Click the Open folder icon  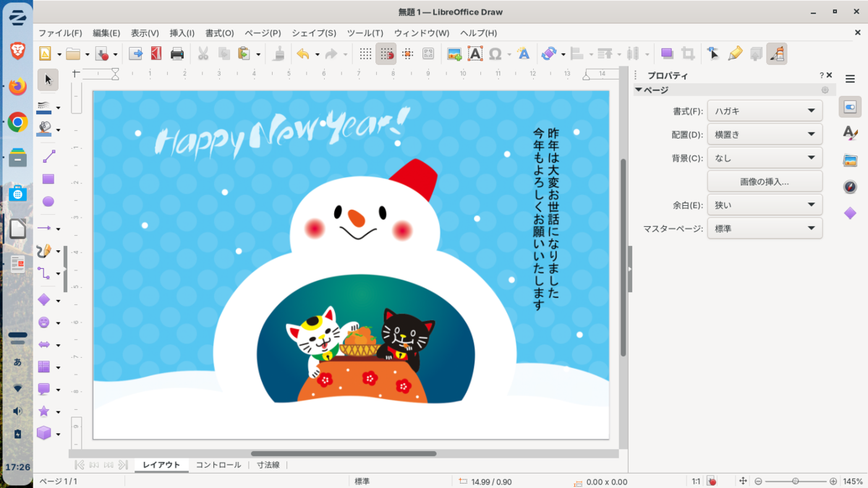[x=73, y=53]
